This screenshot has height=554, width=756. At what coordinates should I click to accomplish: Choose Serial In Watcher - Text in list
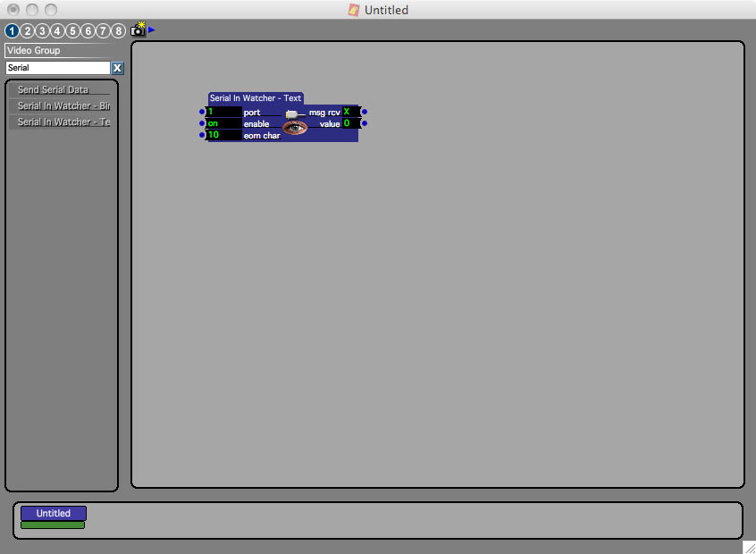click(x=61, y=122)
